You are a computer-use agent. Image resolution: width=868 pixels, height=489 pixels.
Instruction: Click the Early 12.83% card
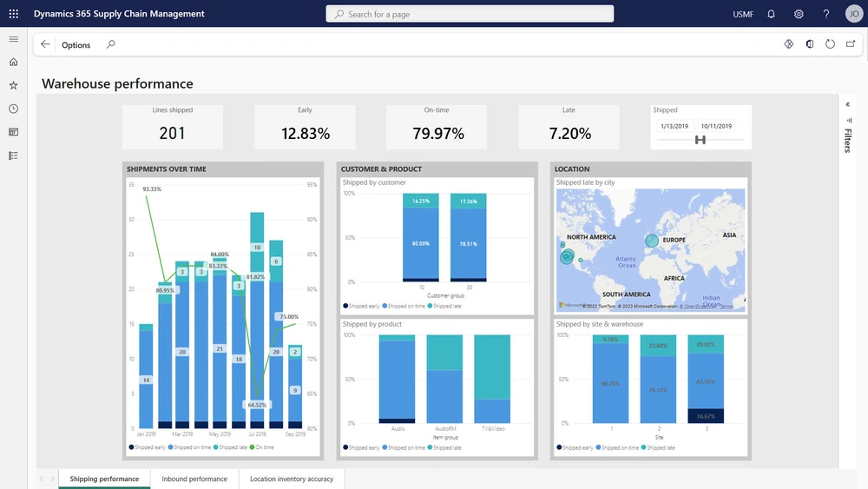point(305,127)
